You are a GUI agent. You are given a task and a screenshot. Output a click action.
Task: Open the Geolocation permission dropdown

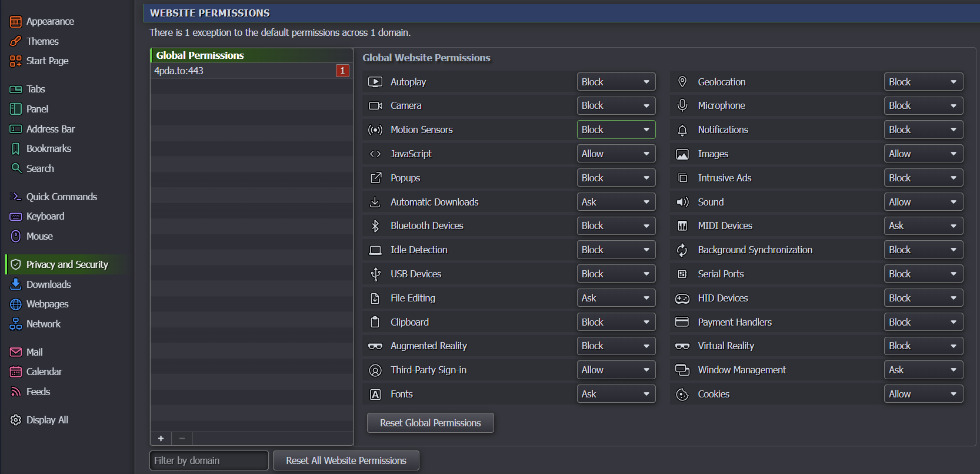924,82
